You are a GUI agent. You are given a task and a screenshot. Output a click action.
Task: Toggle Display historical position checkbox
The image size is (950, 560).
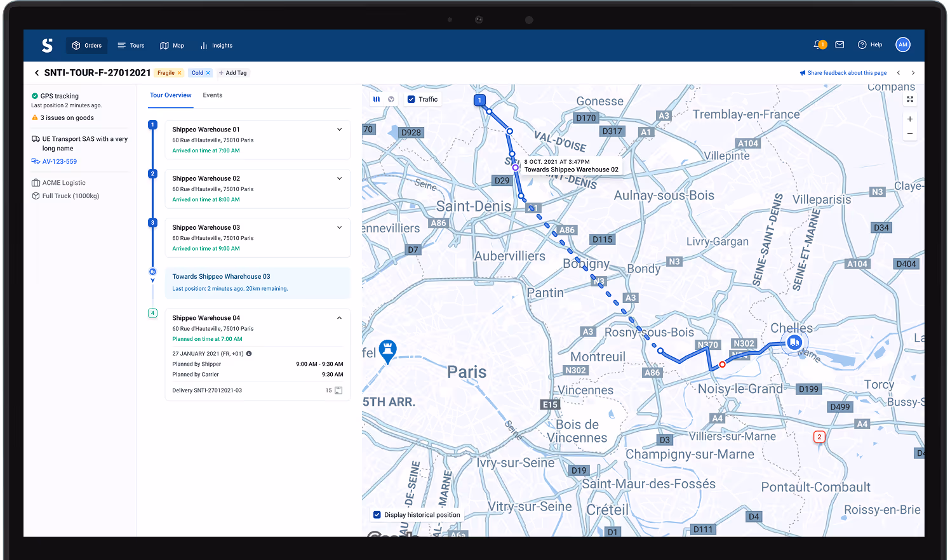coord(377,515)
